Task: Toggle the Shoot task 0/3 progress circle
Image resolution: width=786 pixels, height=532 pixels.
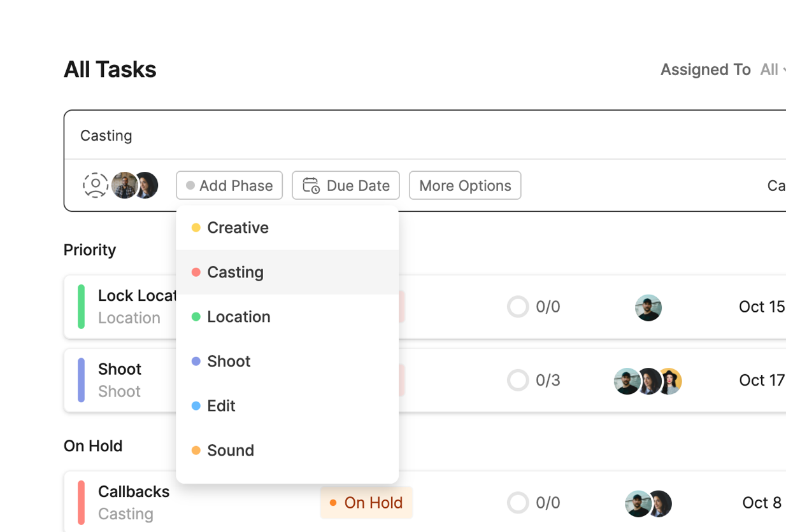Action: 518,381
